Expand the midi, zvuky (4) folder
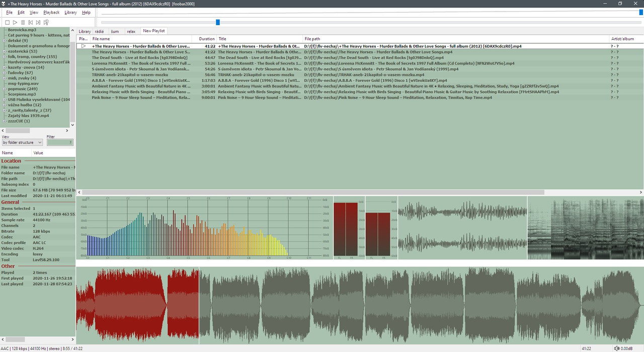The width and height of the screenshot is (644, 352). coord(5,78)
